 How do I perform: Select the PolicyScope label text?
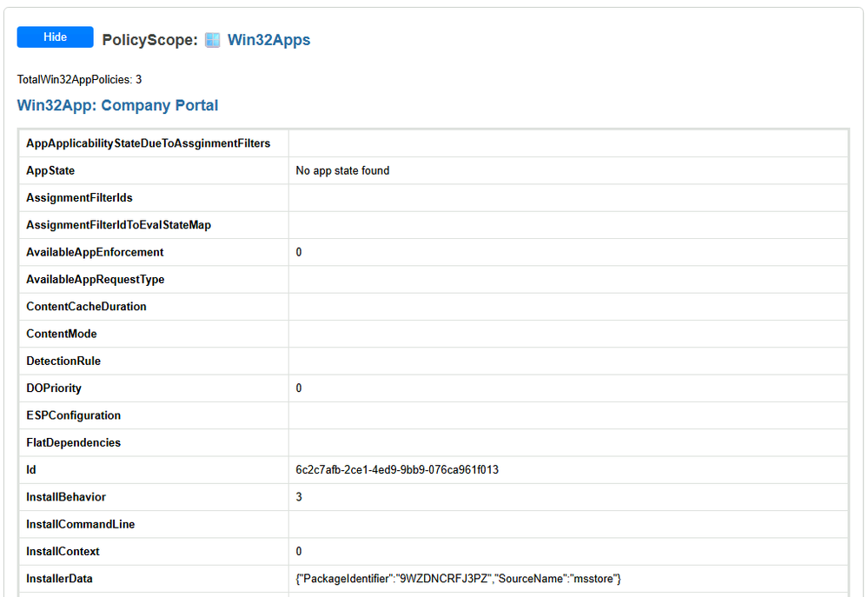click(149, 40)
